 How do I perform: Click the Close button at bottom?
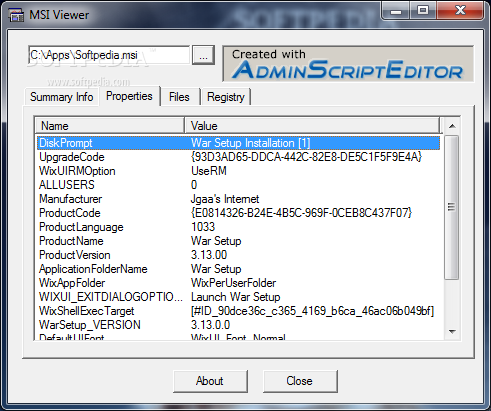coord(300,381)
